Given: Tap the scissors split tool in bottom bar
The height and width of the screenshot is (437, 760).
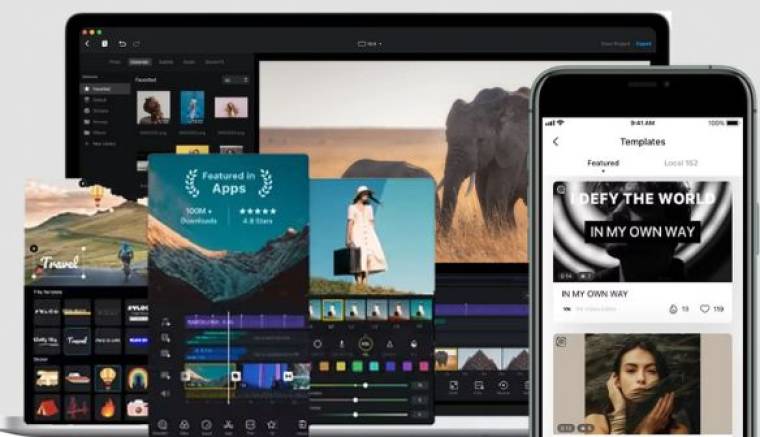Looking at the screenshot, I should click(230, 425).
